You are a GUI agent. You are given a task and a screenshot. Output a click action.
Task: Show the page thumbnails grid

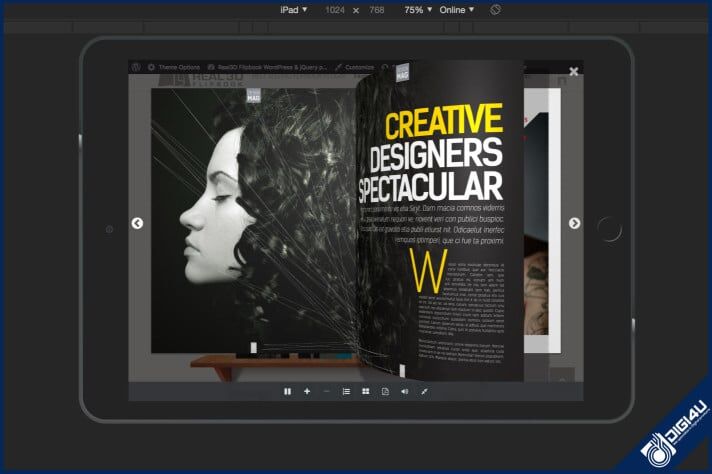click(365, 391)
